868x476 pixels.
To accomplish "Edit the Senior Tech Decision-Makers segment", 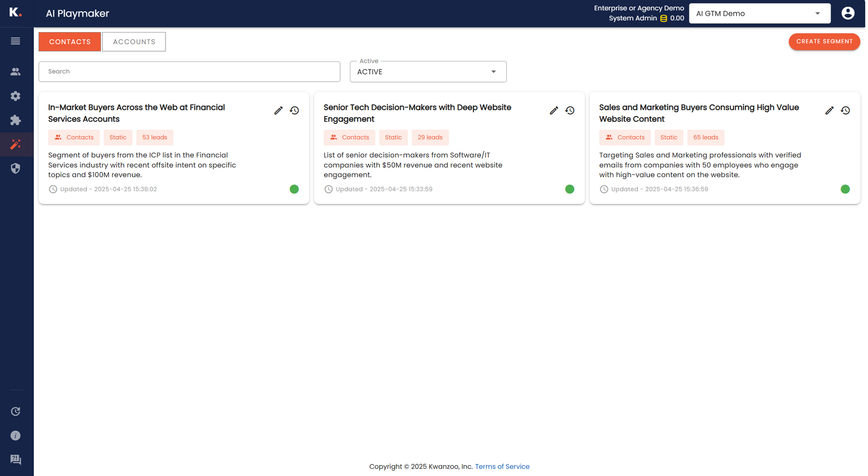I will (554, 111).
